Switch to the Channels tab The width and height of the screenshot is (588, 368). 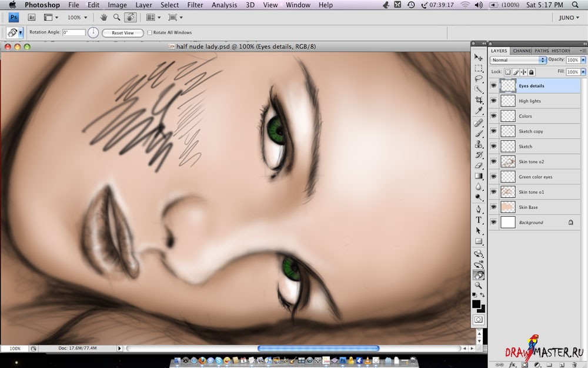tap(522, 51)
